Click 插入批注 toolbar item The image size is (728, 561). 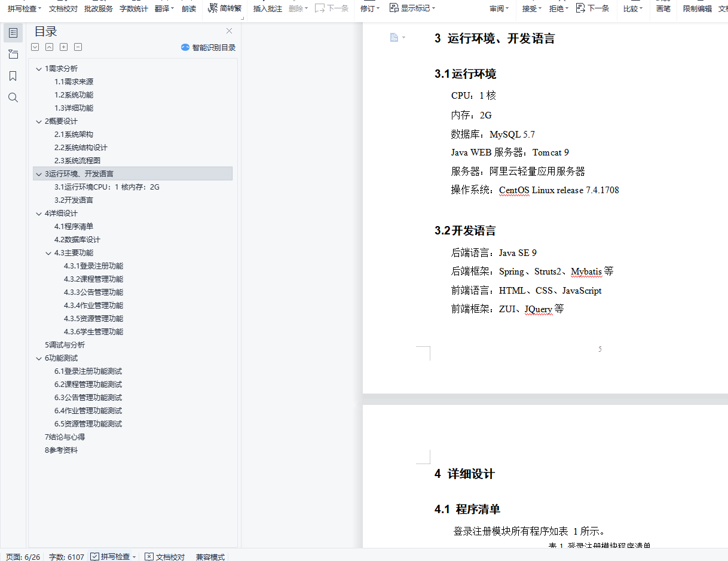(x=268, y=9)
